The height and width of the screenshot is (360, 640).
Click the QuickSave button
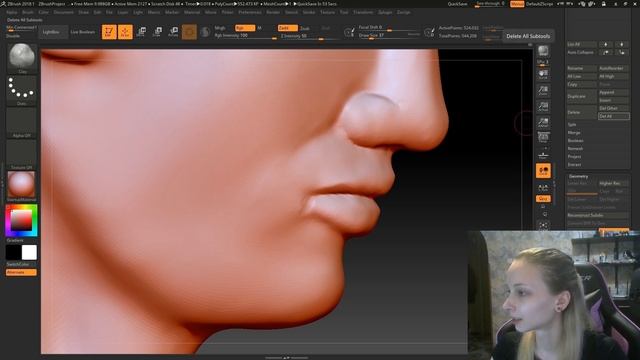pyautogui.click(x=458, y=4)
